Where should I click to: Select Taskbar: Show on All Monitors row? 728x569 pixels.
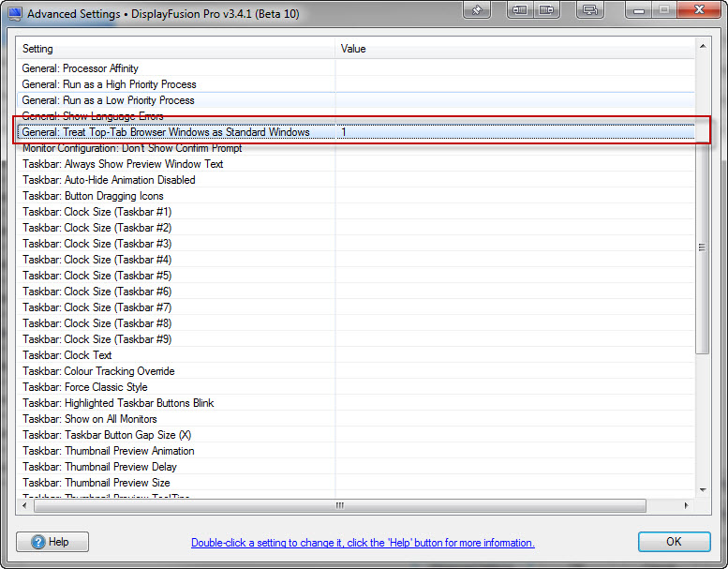pyautogui.click(x=90, y=419)
